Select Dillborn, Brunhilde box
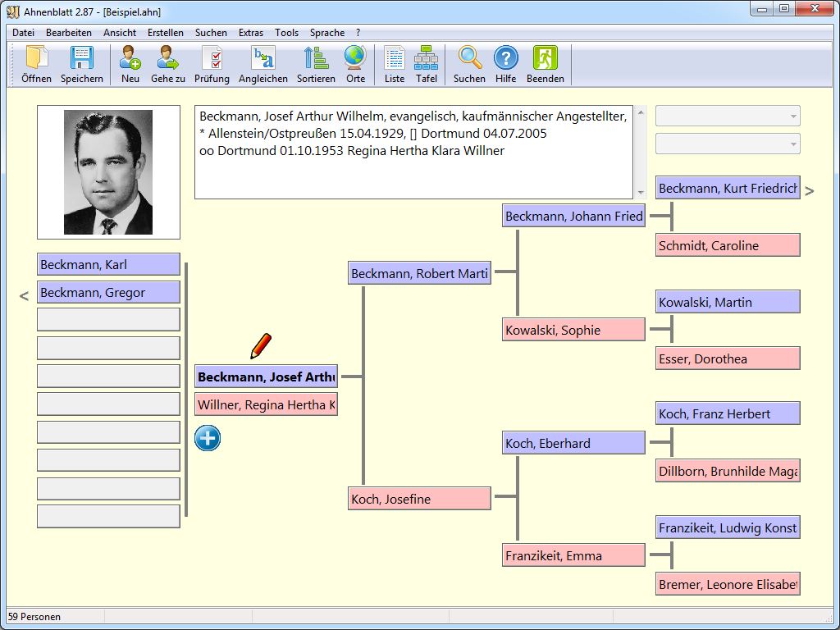Image resolution: width=840 pixels, height=630 pixels. pyautogui.click(x=728, y=471)
